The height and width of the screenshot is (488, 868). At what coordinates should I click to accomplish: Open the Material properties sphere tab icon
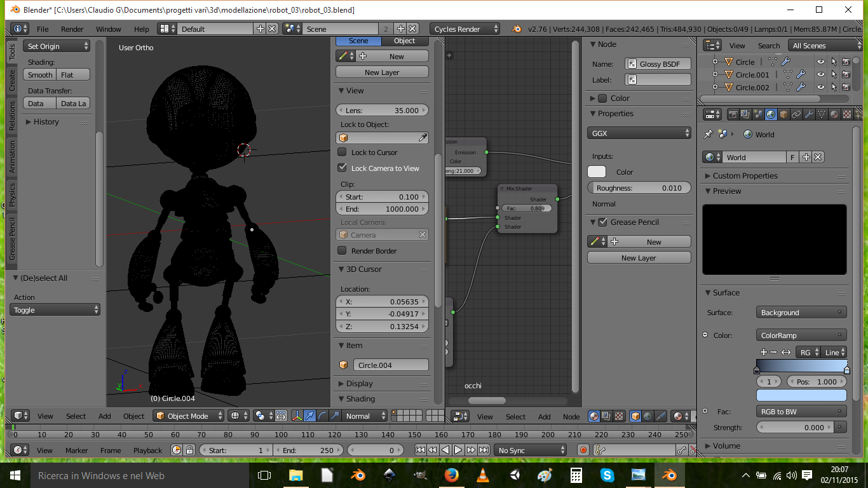834,114
